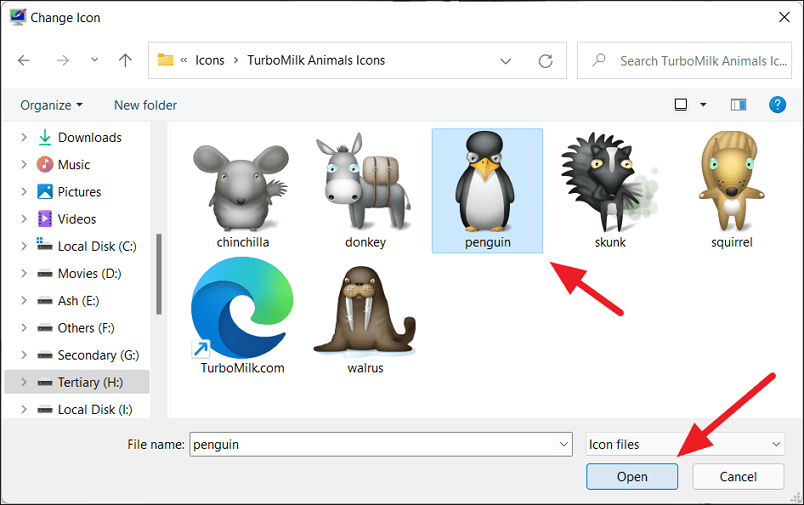Select the TurboMilk.com shortcut
Viewport: 804px width, 505px height.
click(242, 316)
